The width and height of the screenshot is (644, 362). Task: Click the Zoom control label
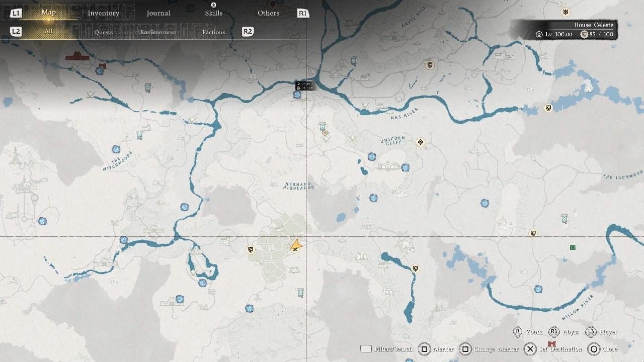point(534,332)
